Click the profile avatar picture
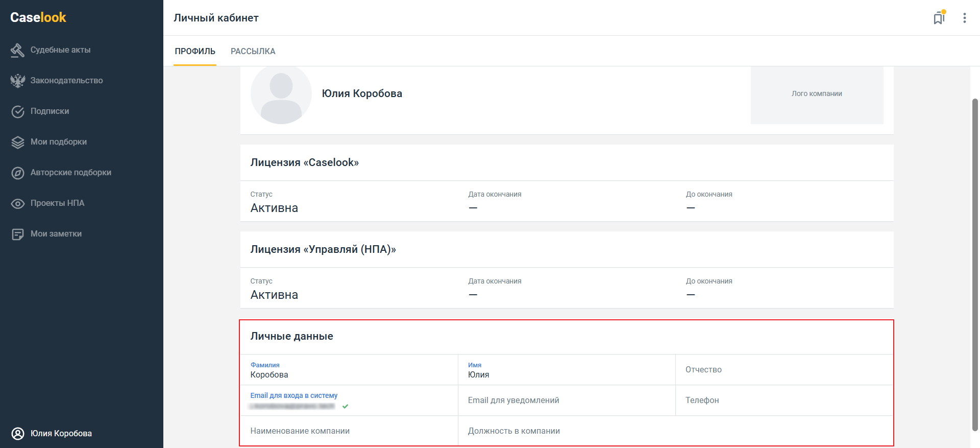Screen dimensions: 980x448 [281, 94]
